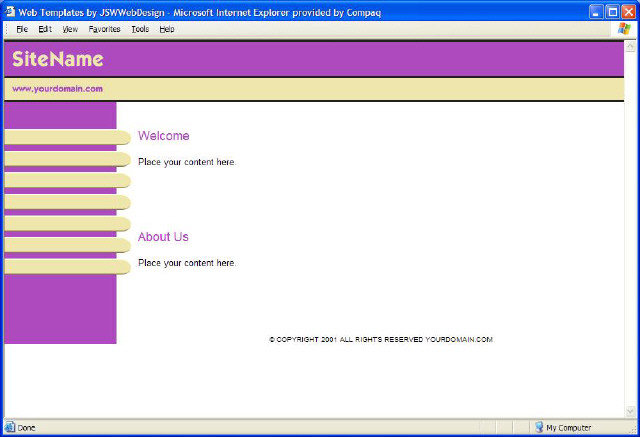Open the Edit menu
640x437 pixels.
tap(45, 29)
